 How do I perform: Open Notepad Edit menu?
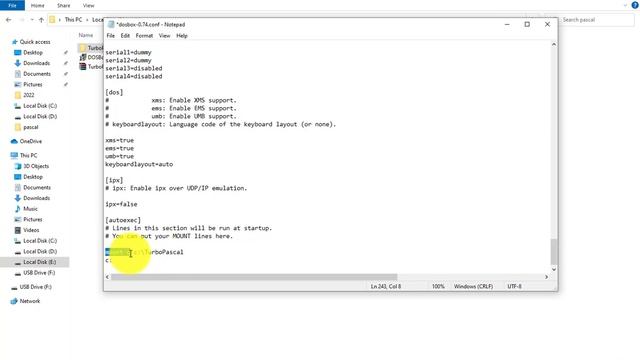(125, 36)
